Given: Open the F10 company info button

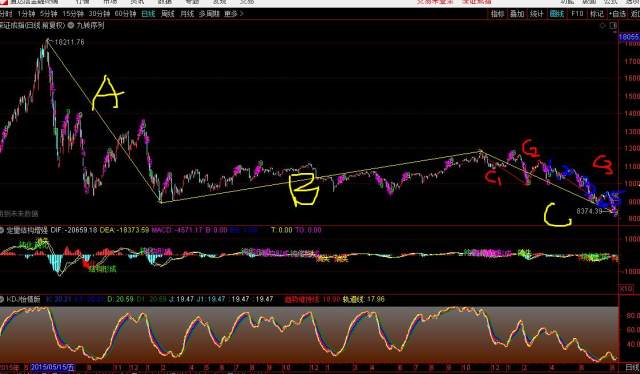Looking at the screenshot, I should 577,14.
